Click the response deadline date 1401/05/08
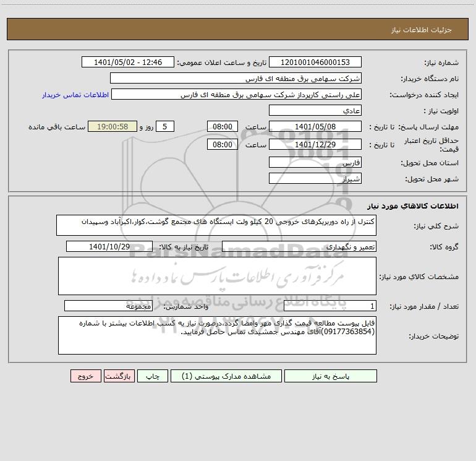 (315, 126)
